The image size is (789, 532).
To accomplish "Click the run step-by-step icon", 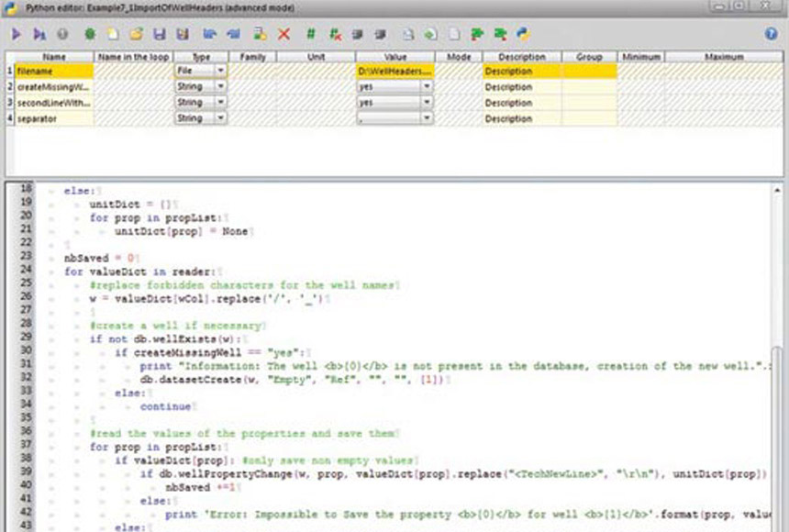I will 39,34.
